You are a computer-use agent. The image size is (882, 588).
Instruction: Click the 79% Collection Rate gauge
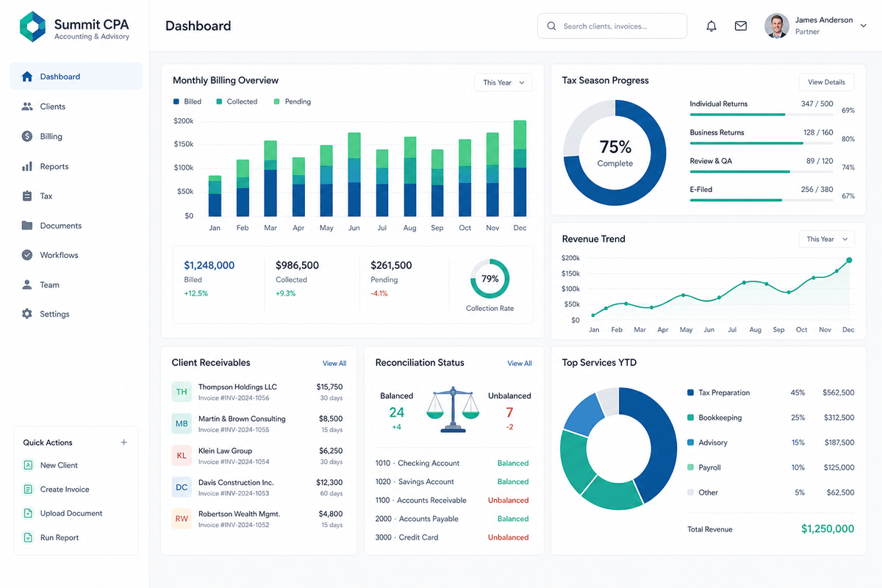click(x=490, y=279)
